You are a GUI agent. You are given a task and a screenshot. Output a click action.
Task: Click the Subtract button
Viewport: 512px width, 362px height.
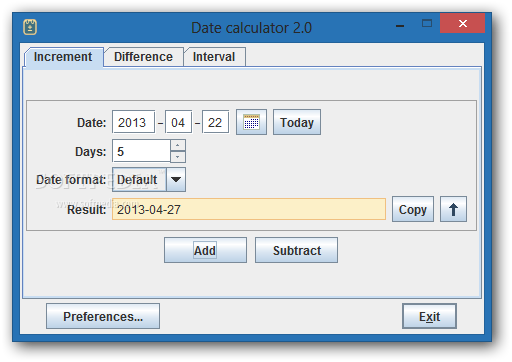pyautogui.click(x=297, y=250)
